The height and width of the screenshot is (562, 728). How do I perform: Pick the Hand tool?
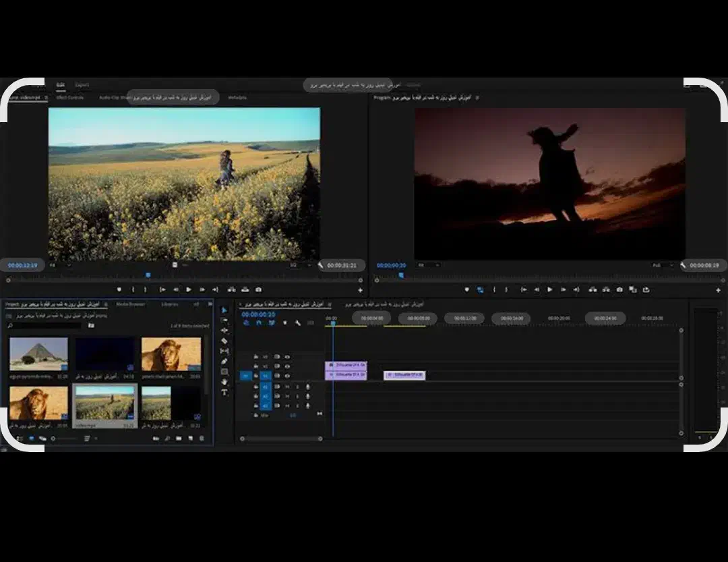pyautogui.click(x=224, y=382)
